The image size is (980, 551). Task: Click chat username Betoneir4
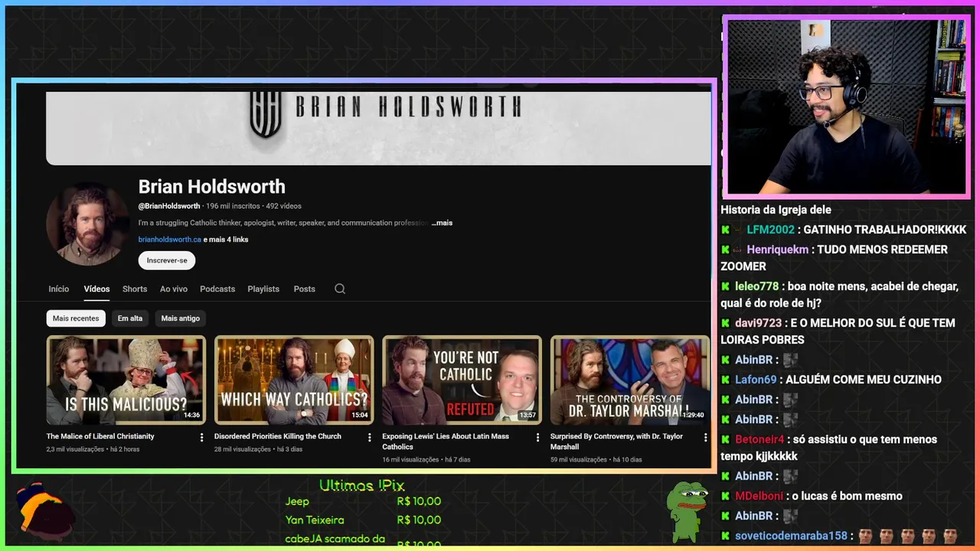tap(760, 439)
